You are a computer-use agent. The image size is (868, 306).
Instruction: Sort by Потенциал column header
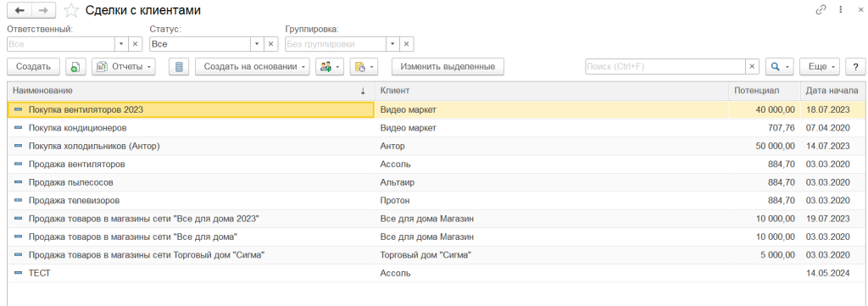(x=765, y=90)
